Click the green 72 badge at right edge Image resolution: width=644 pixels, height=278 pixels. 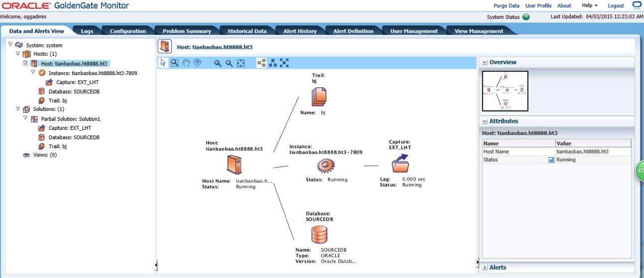pyautogui.click(x=640, y=170)
